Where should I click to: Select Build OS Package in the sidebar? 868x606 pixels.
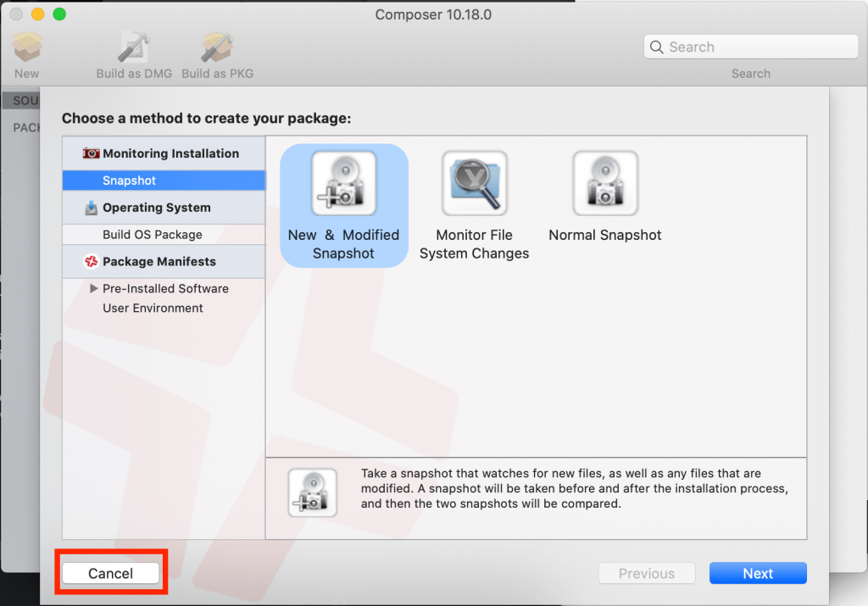click(164, 235)
